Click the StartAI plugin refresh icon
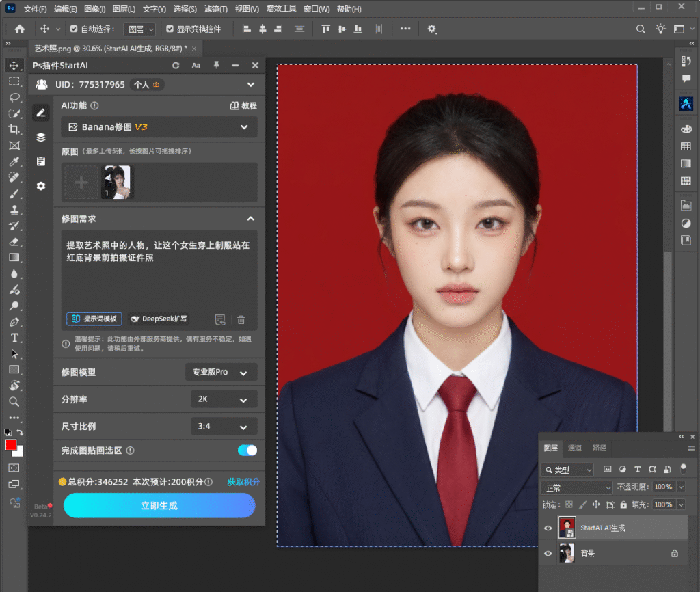700x592 pixels. (176, 66)
